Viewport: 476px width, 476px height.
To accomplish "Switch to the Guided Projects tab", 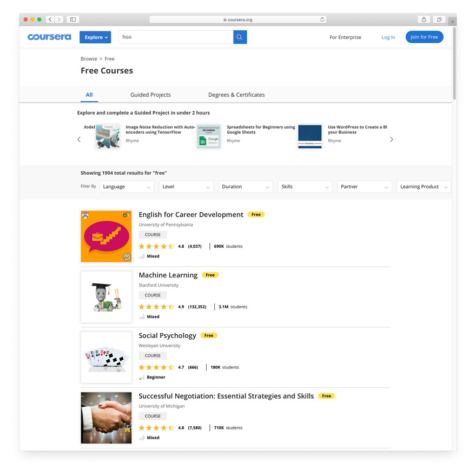I will click(x=150, y=95).
